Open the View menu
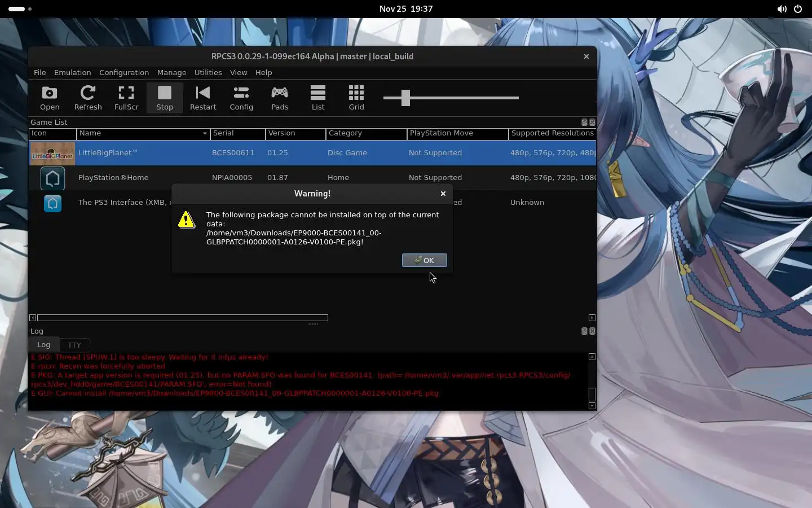The image size is (812, 508). coord(239,72)
